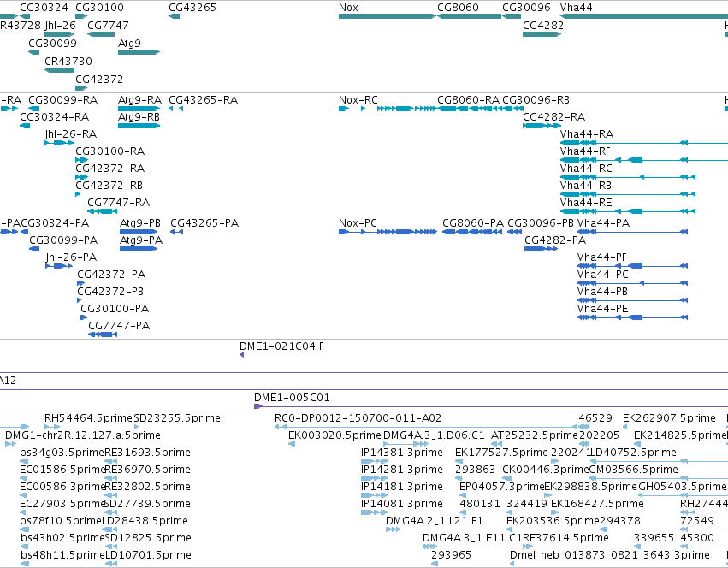
Task: Select the DMG1-chr2R.12.127.a.5prime EST
Action: (10, 444)
